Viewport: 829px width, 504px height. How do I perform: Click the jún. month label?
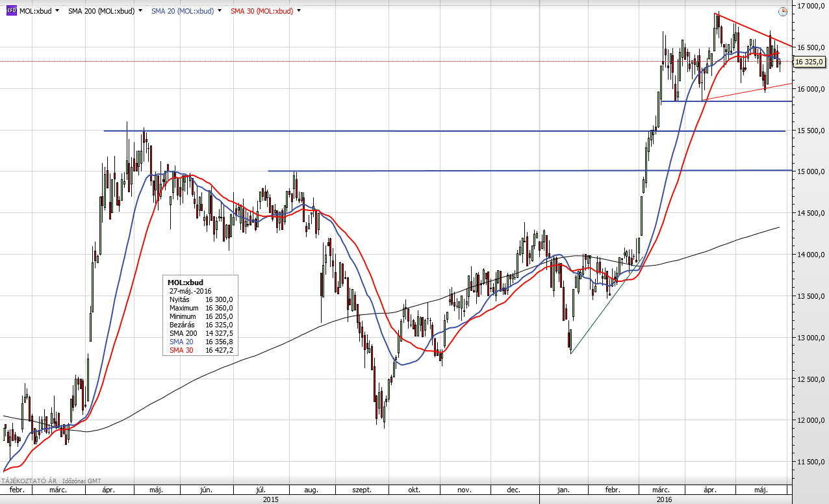click(x=207, y=490)
